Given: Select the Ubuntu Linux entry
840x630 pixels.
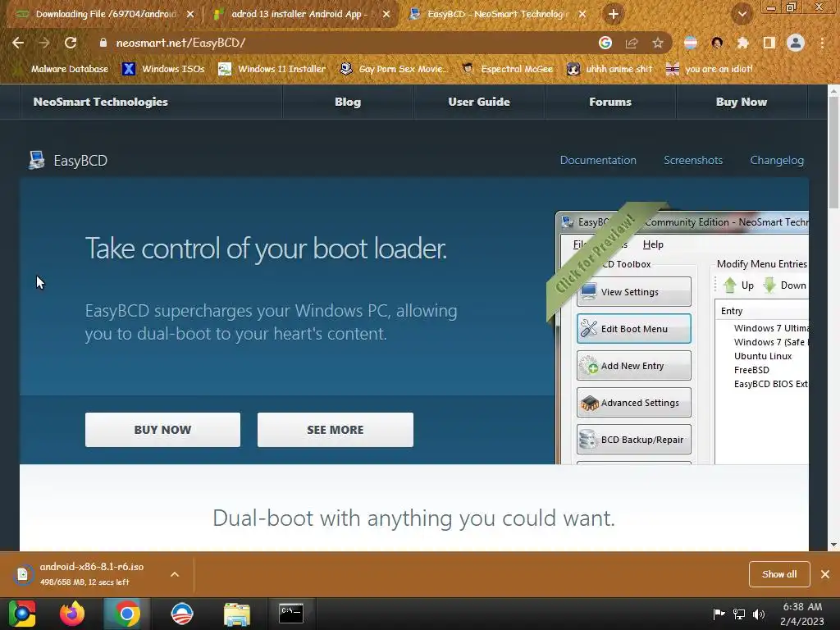Looking at the screenshot, I should 762,356.
